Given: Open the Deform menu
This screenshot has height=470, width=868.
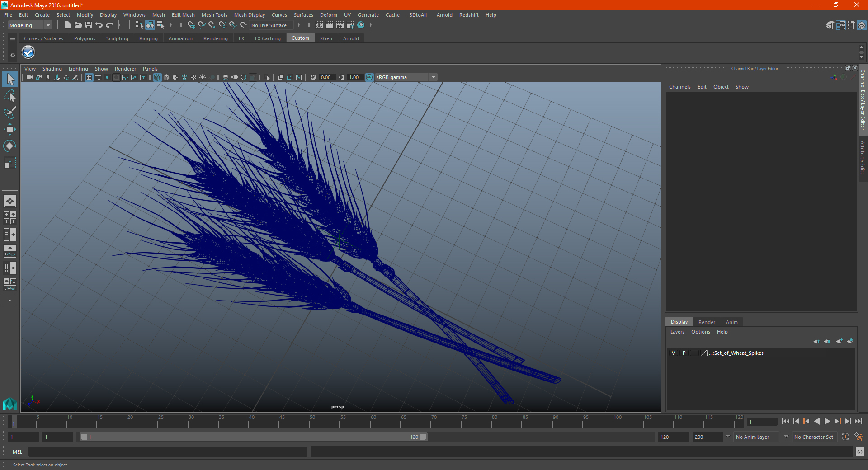Looking at the screenshot, I should (329, 15).
